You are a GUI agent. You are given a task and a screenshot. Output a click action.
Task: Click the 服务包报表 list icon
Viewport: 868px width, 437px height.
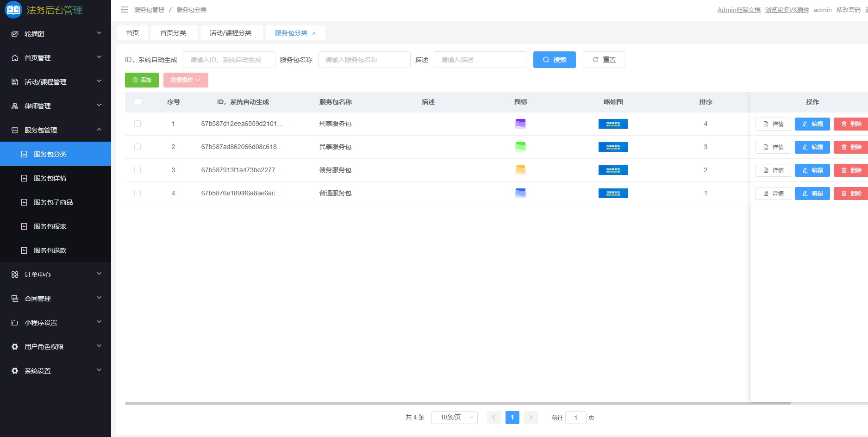(x=24, y=226)
